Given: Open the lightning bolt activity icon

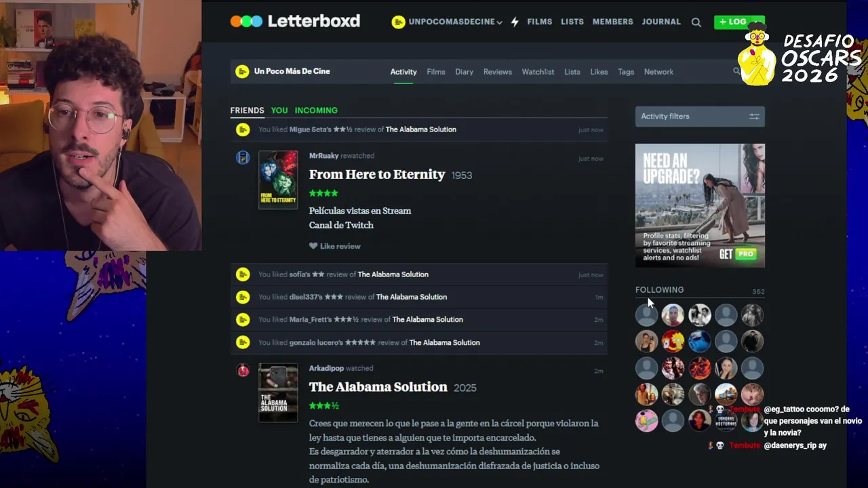Looking at the screenshot, I should click(515, 22).
